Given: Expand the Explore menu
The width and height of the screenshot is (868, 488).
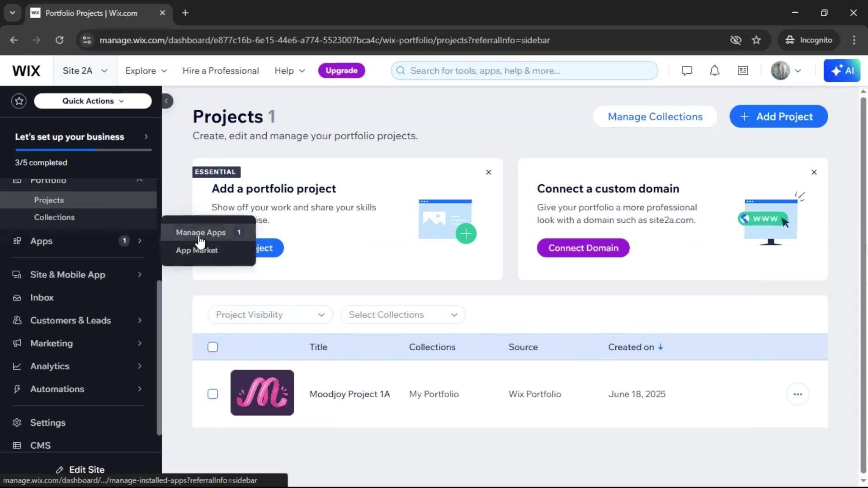Looking at the screenshot, I should tap(146, 70).
